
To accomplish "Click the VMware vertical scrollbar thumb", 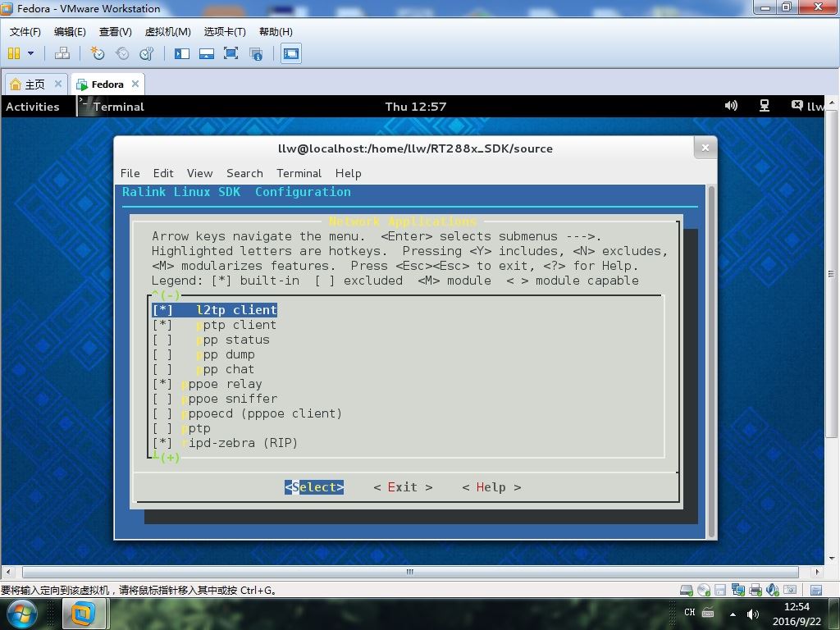I will [x=831, y=274].
